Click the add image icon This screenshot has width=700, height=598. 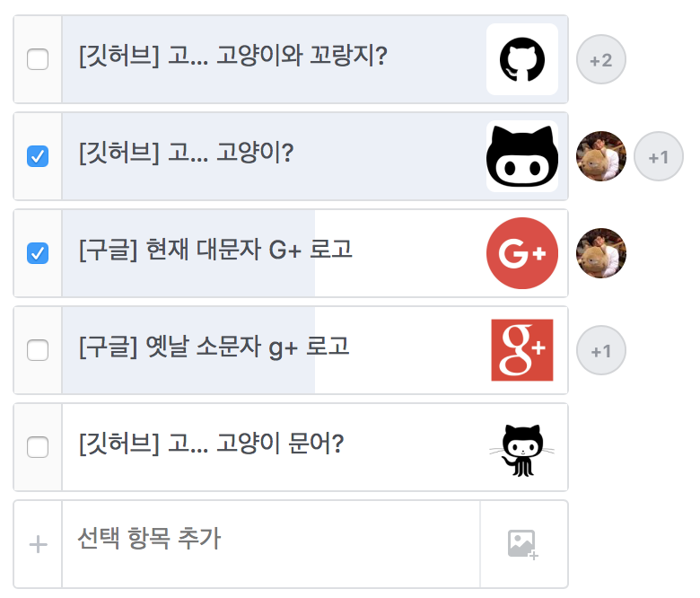522,544
